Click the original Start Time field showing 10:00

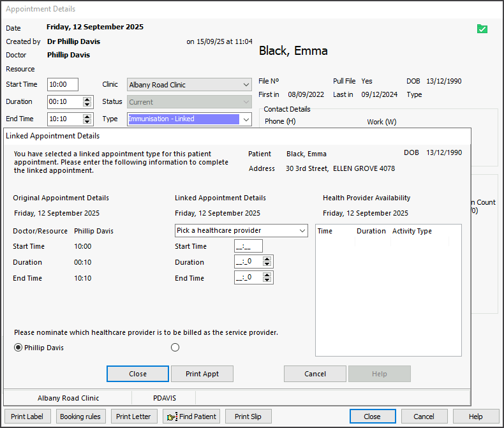point(63,85)
